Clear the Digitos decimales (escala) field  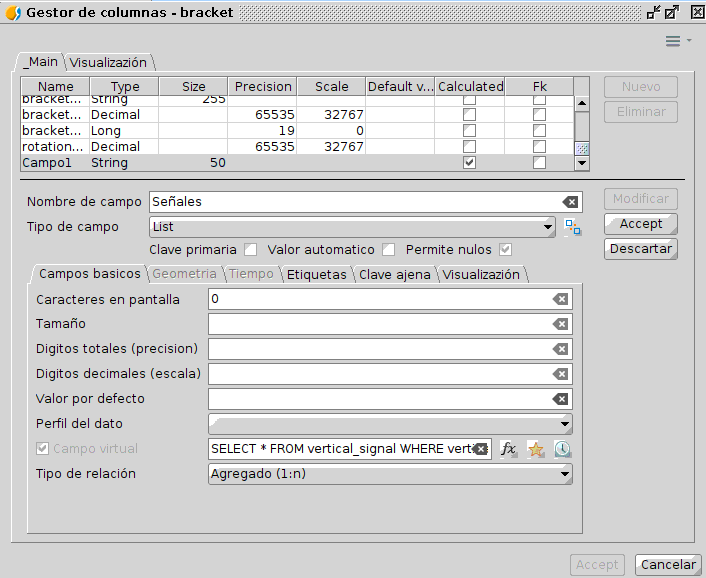[x=561, y=374]
